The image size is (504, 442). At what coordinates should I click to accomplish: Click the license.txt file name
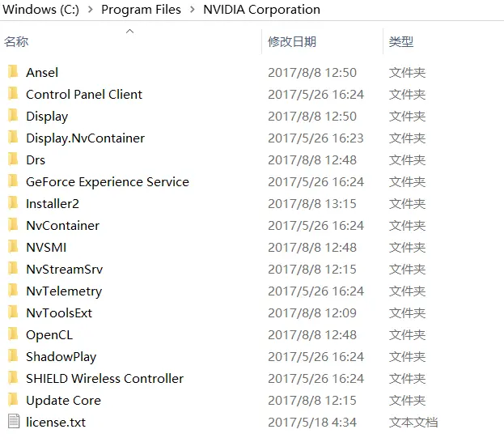pyautogui.click(x=56, y=423)
